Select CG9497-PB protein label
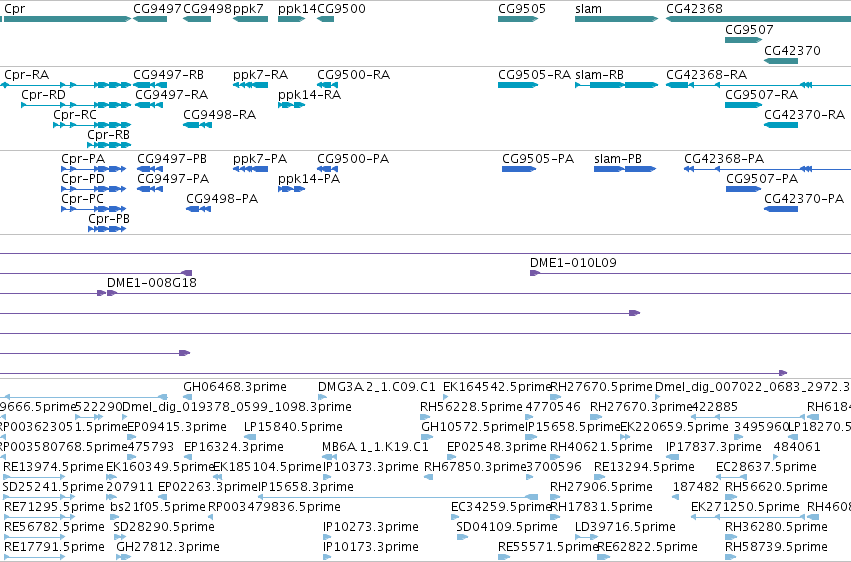The width and height of the screenshot is (851, 562). (x=172, y=159)
